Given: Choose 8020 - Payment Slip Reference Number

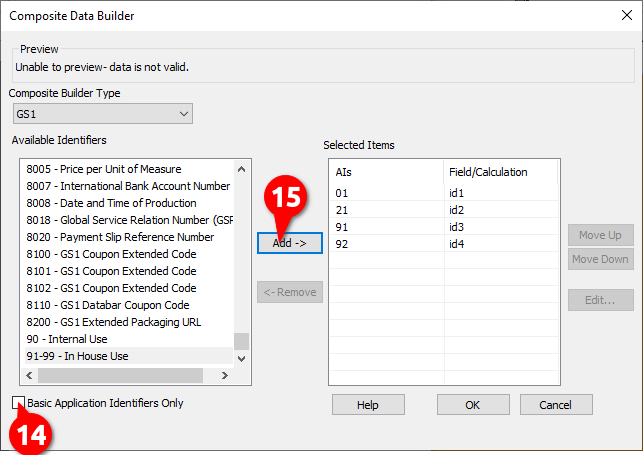Looking at the screenshot, I should [120, 237].
